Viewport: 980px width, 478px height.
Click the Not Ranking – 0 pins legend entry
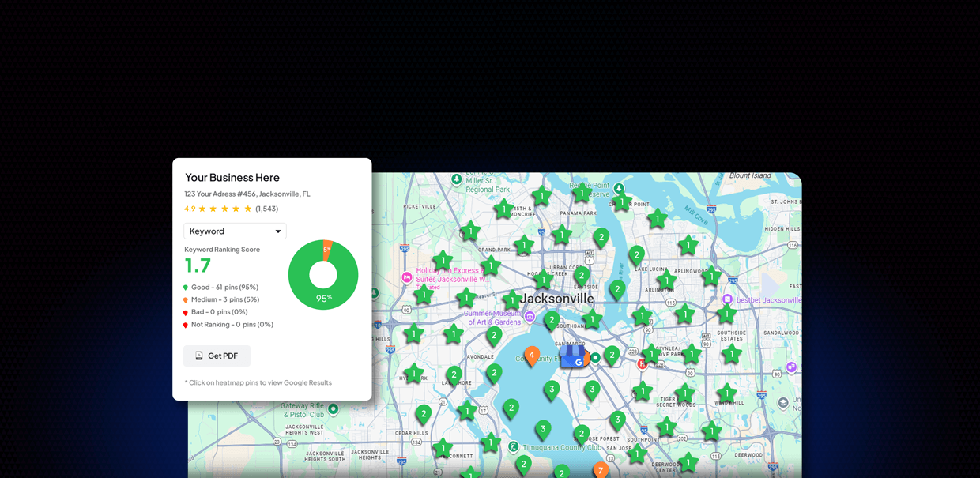231,325
